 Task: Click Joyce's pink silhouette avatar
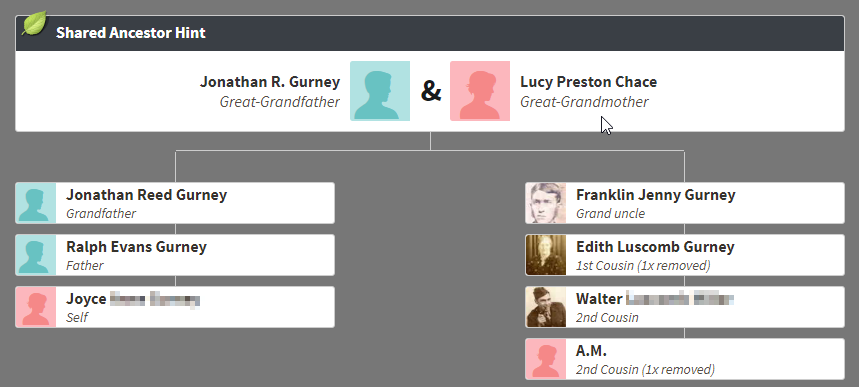click(36, 307)
